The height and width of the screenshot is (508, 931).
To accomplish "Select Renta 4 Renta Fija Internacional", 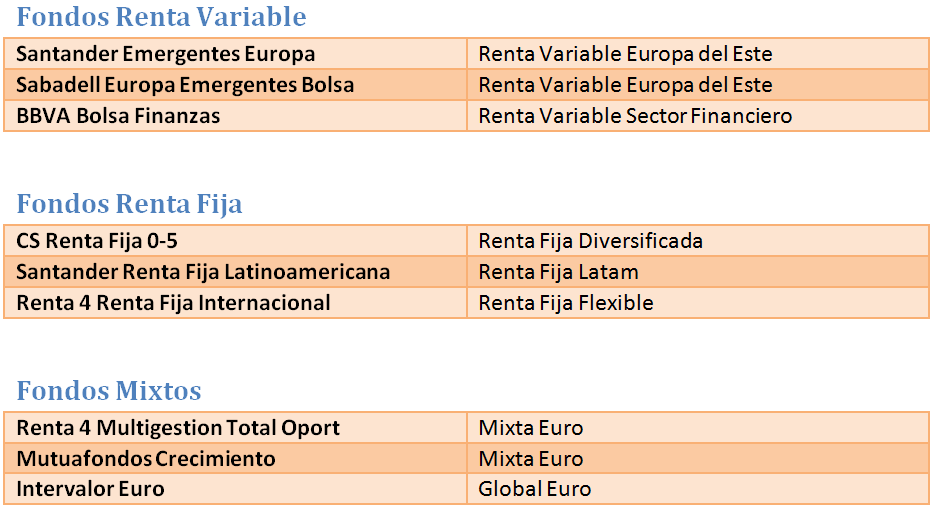I will click(173, 303).
